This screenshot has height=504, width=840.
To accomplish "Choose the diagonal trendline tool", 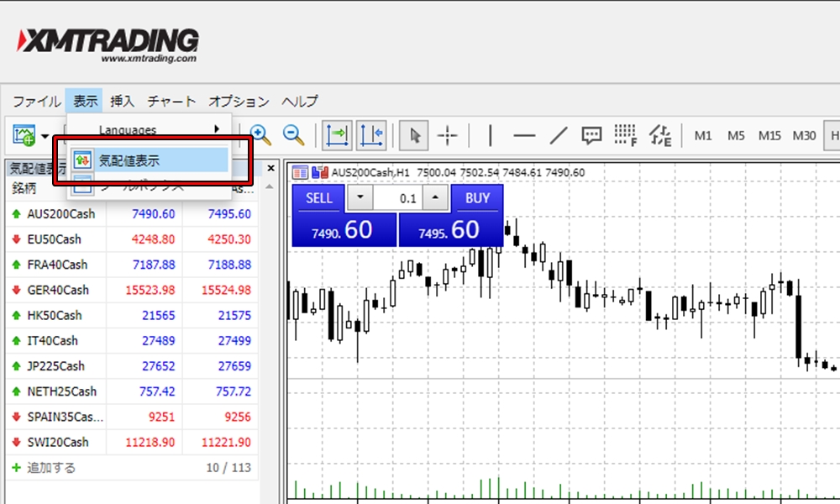I will coord(559,135).
